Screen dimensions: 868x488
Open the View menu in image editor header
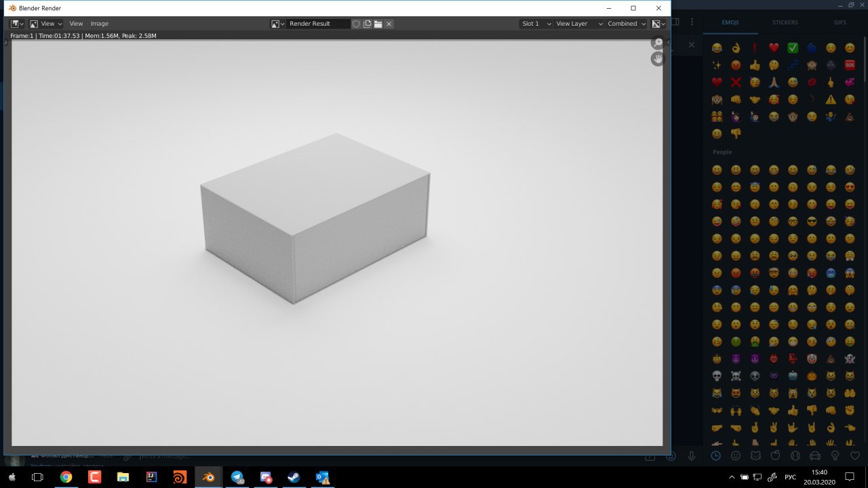click(76, 24)
